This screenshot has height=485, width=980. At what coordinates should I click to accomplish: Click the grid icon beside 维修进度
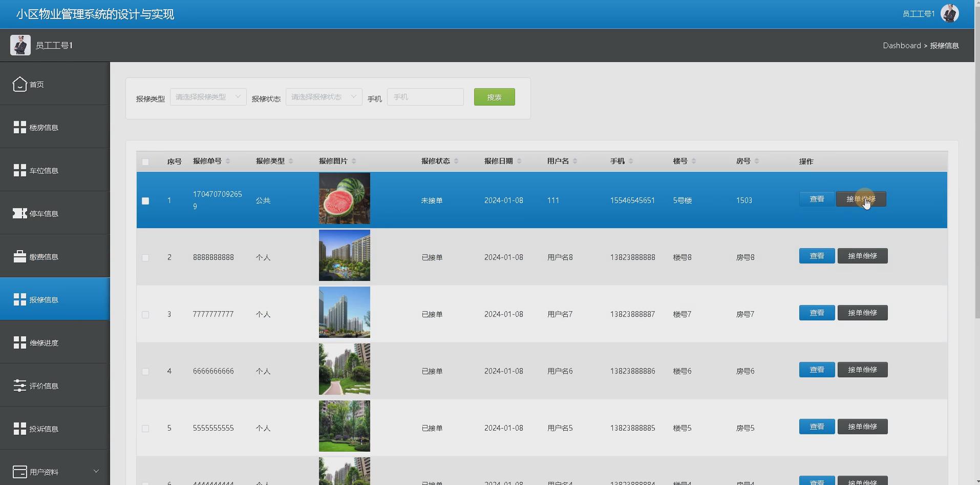point(19,342)
